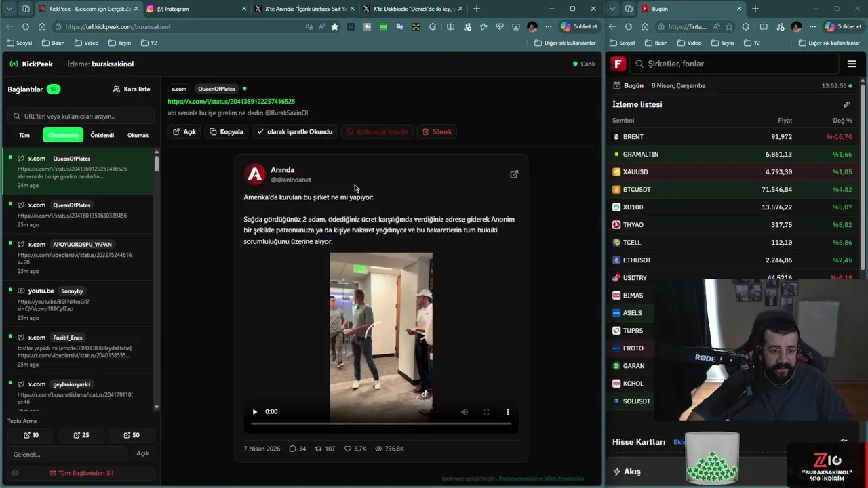Click the retweet count 107 icon
This screenshot has width=868, height=488.
pyautogui.click(x=325, y=449)
